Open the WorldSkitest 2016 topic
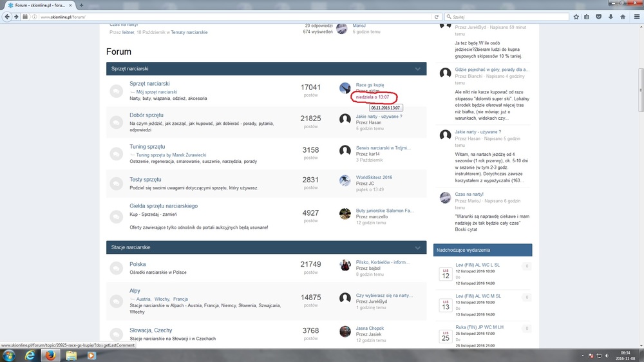The width and height of the screenshot is (644, 362). (x=374, y=178)
